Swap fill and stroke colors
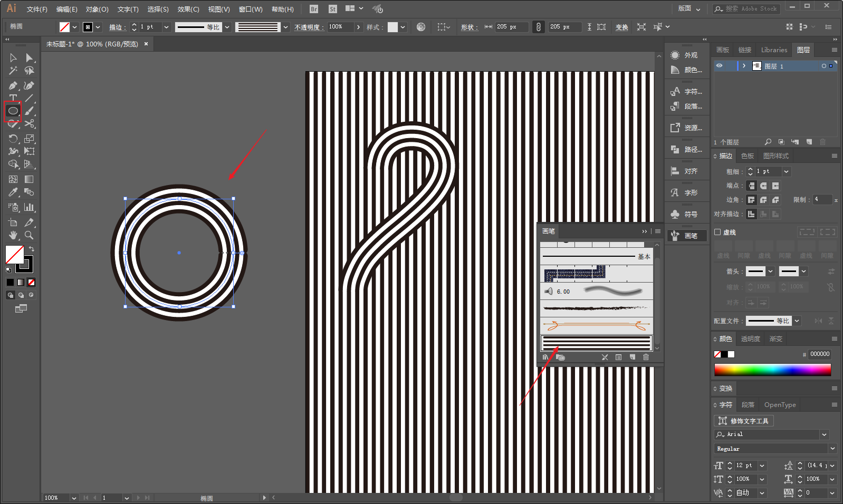The height and width of the screenshot is (504, 843). pyautogui.click(x=32, y=249)
